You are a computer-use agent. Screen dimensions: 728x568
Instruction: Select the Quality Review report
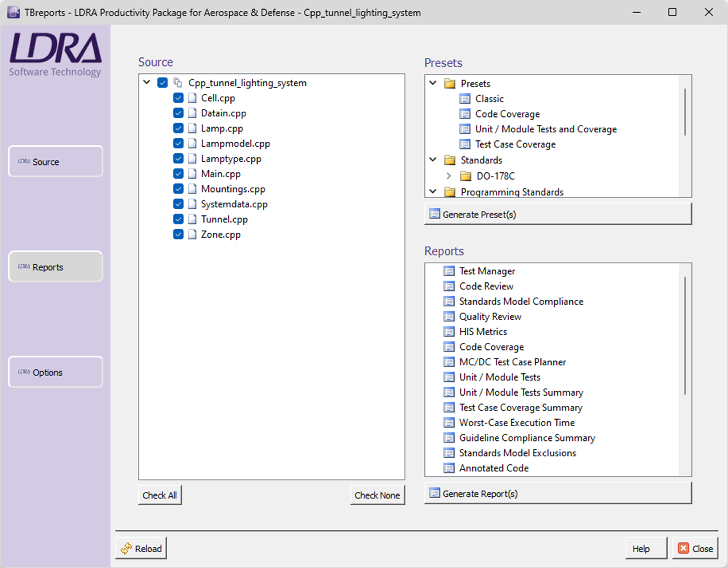coord(490,316)
